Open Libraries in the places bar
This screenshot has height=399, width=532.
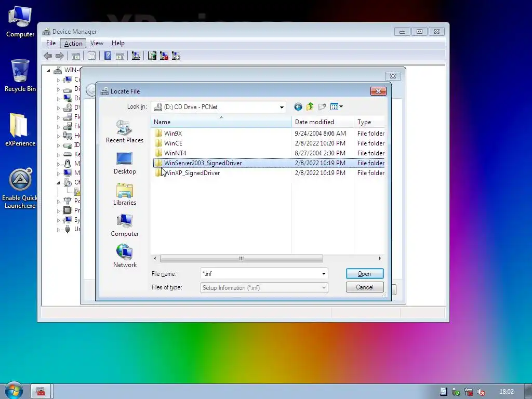[125, 194]
